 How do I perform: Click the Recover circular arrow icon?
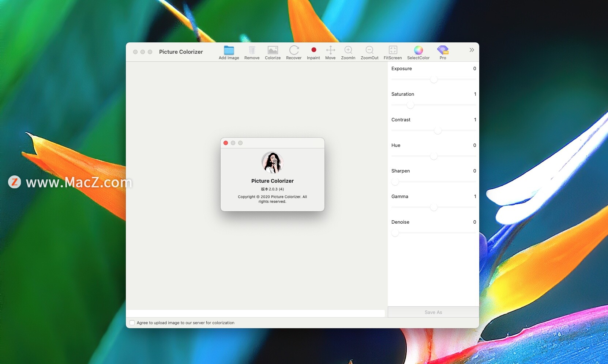294,50
